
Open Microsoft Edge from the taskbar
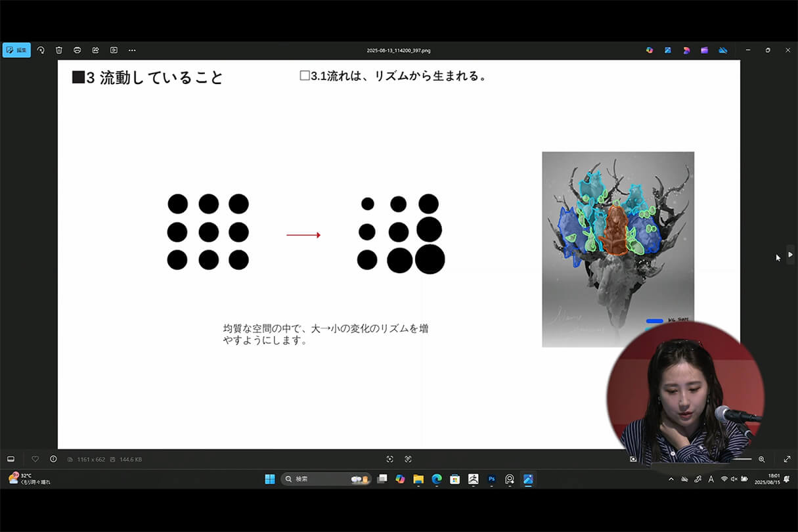[436, 479]
